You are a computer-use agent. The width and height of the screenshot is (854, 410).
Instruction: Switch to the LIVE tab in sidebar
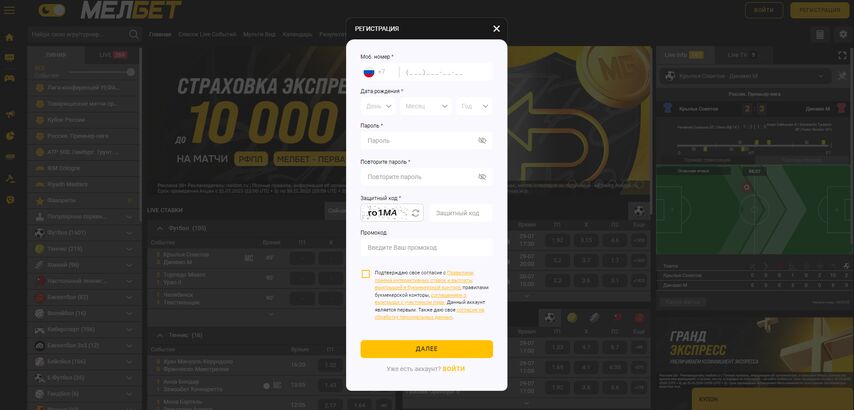[113, 55]
